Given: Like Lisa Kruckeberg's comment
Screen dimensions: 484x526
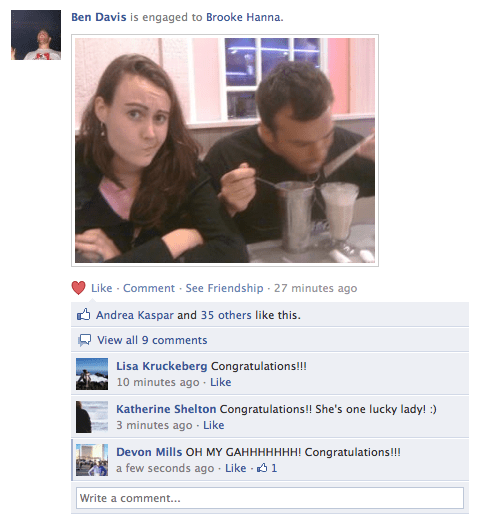Looking at the screenshot, I should (221, 382).
